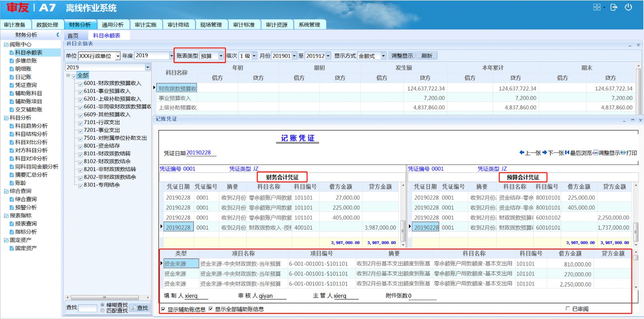This screenshot has width=644, height=319.
Task: Collapse the 全部 tree node
Action: coord(68,75)
